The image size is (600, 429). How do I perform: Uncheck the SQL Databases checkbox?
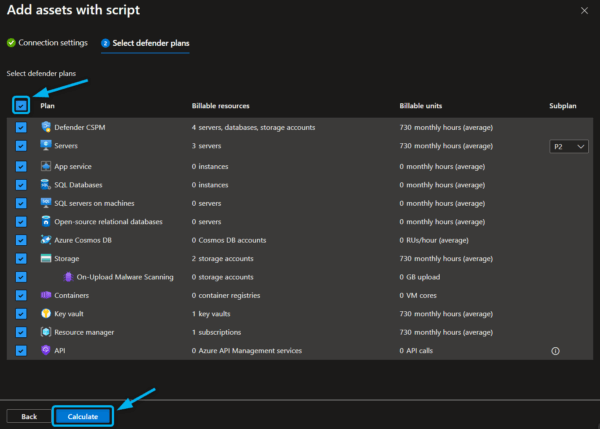tap(21, 185)
